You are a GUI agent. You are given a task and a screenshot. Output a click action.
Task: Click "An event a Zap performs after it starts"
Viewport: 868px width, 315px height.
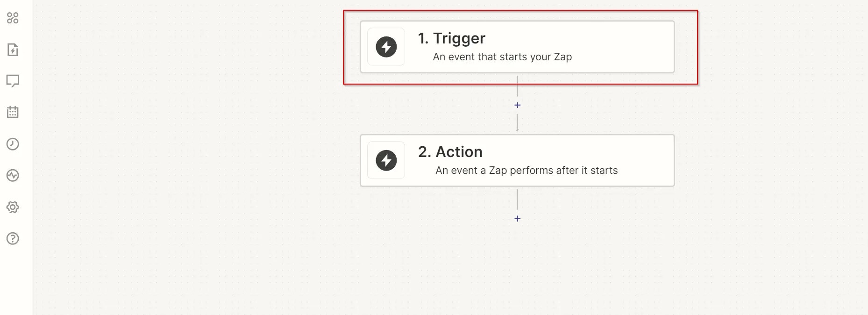click(x=526, y=171)
